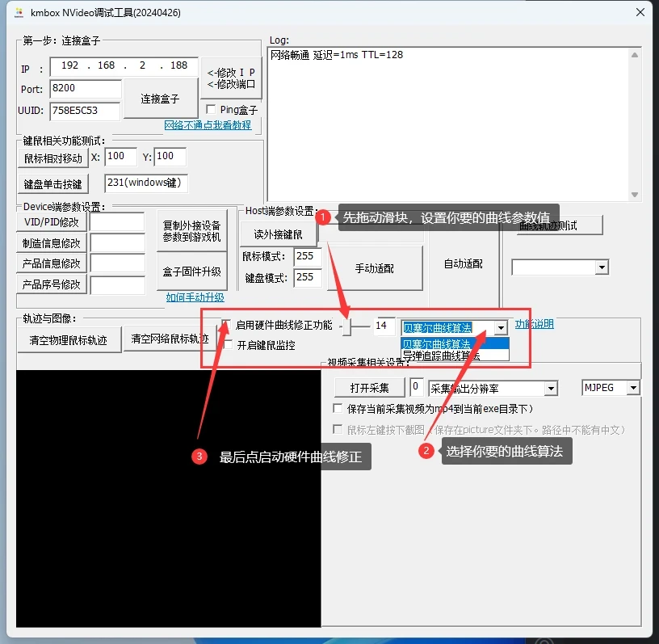Click the 键盘模式 value field
Viewport: 659px width, 644px height.
point(308,278)
